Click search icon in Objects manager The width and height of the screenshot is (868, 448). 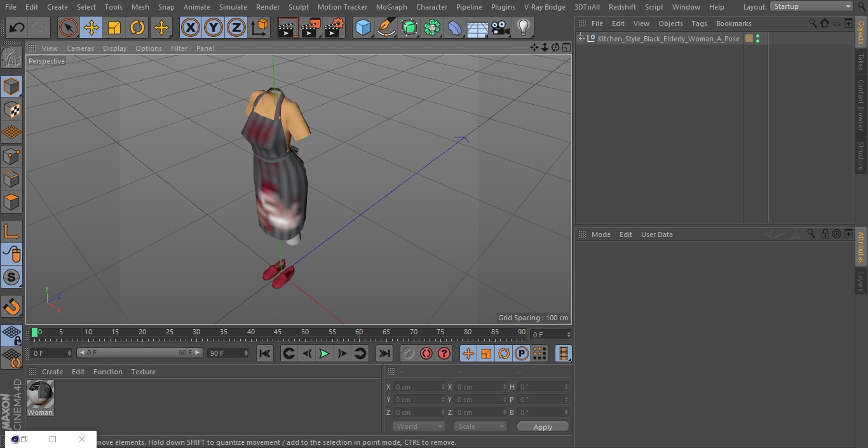(x=813, y=23)
